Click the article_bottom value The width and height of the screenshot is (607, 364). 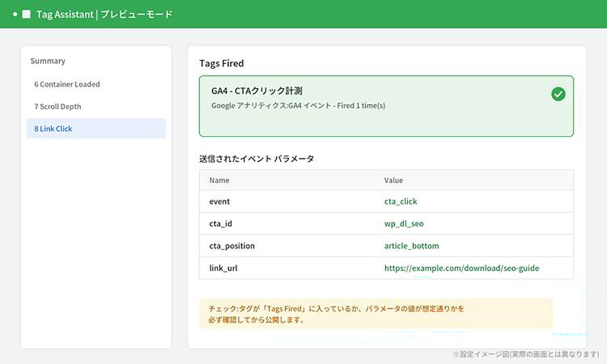[x=411, y=246]
